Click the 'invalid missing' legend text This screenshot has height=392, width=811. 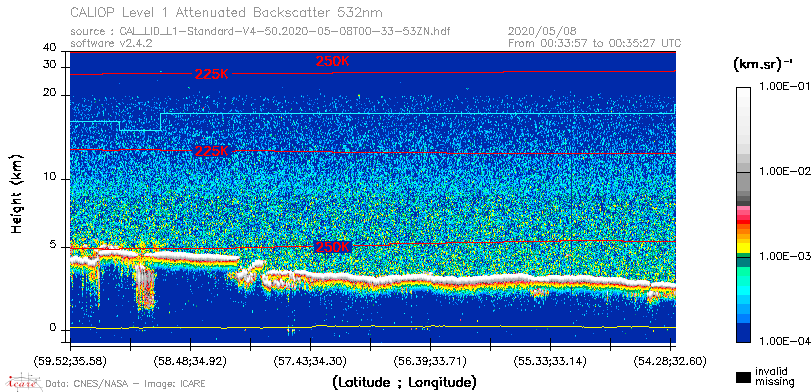pos(774,377)
